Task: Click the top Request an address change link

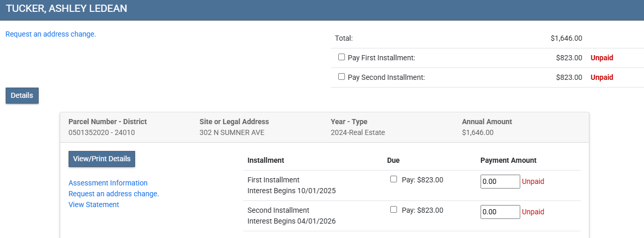Action: (51, 34)
